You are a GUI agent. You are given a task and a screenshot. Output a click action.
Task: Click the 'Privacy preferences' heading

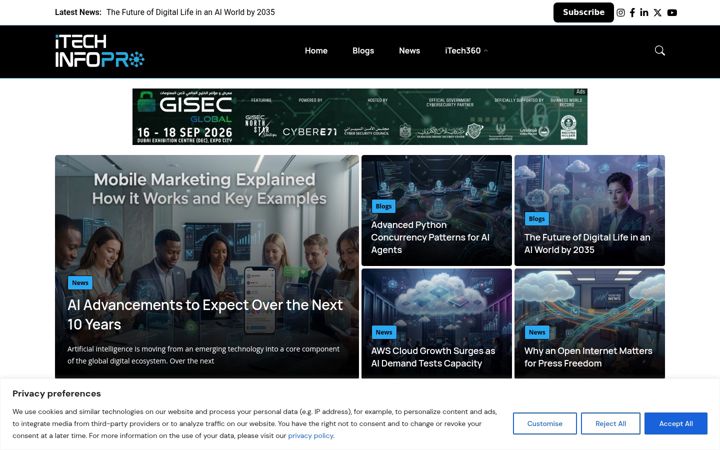click(x=56, y=394)
